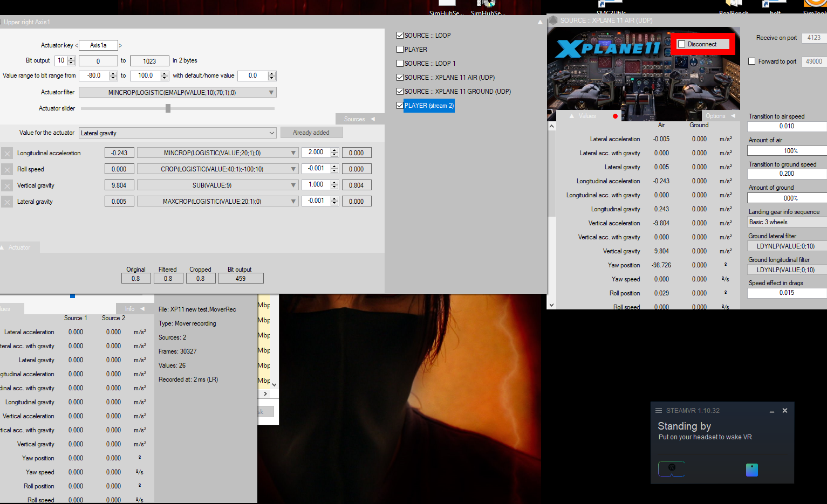Click the Receive on port field
The height and width of the screenshot is (504, 827).
point(814,38)
